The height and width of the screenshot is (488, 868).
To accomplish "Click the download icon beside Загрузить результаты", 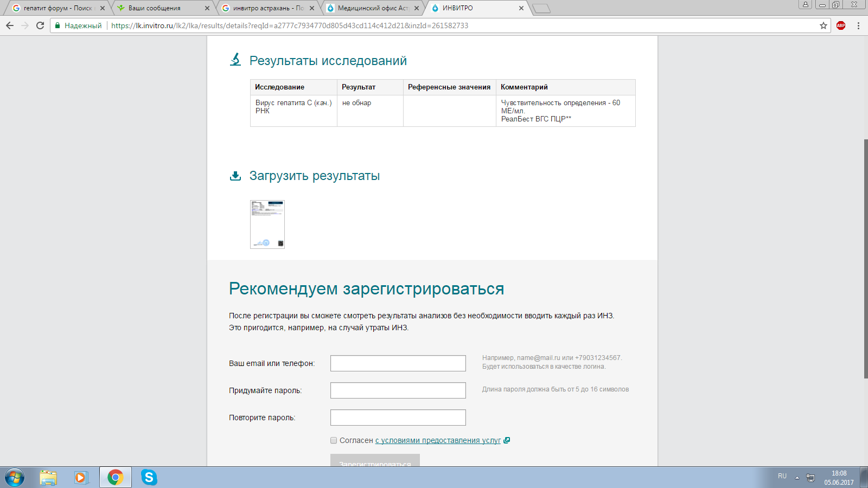I will [235, 176].
